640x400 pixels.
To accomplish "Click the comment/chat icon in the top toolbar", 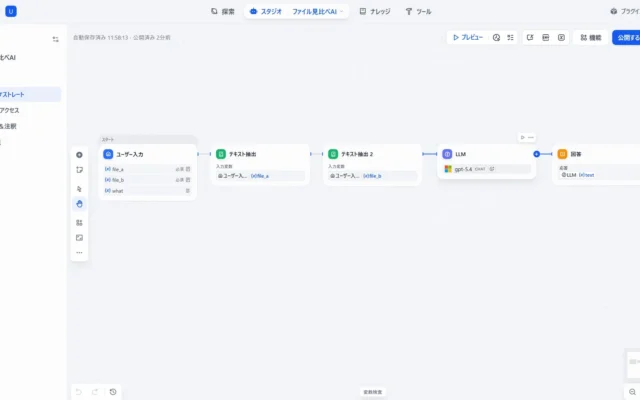I will coord(530,38).
